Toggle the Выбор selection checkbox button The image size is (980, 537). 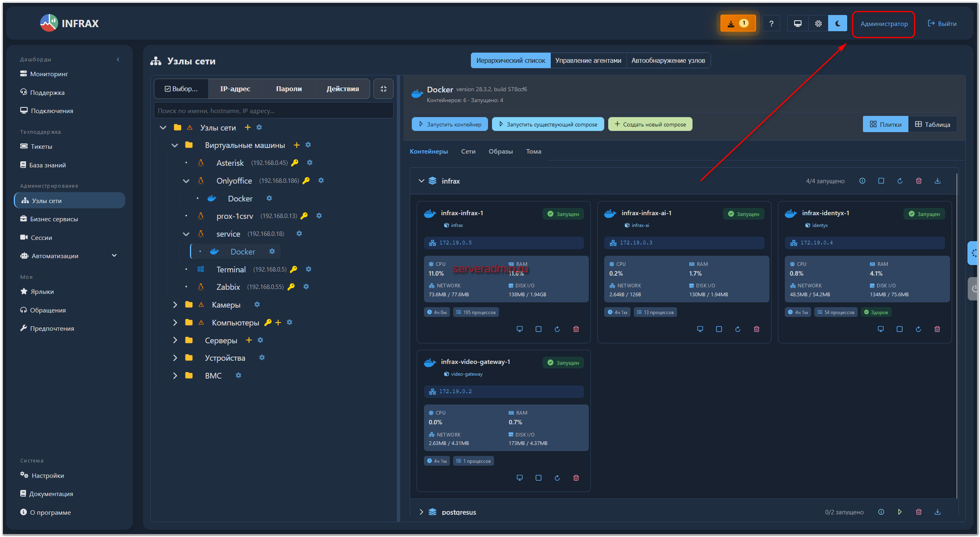[x=181, y=89]
